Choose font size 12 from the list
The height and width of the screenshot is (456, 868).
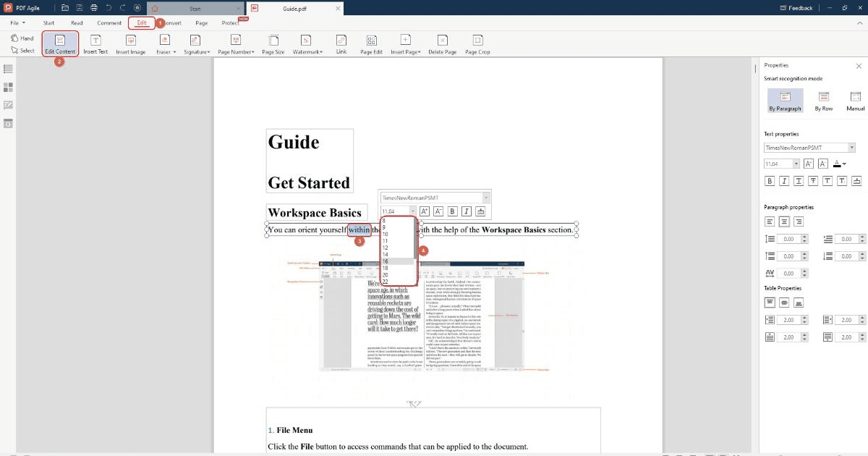[x=397, y=248]
